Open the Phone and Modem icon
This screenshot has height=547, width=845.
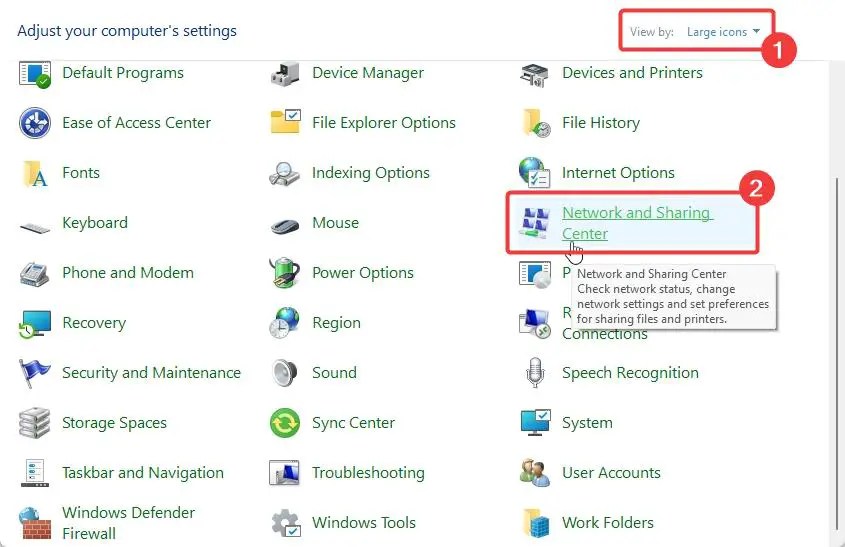point(34,273)
